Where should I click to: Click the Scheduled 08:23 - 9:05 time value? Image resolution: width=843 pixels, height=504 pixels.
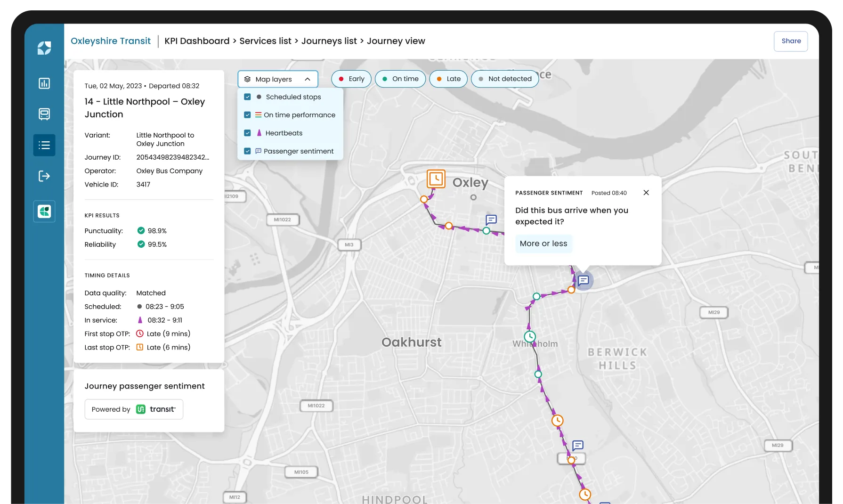pyautogui.click(x=165, y=307)
